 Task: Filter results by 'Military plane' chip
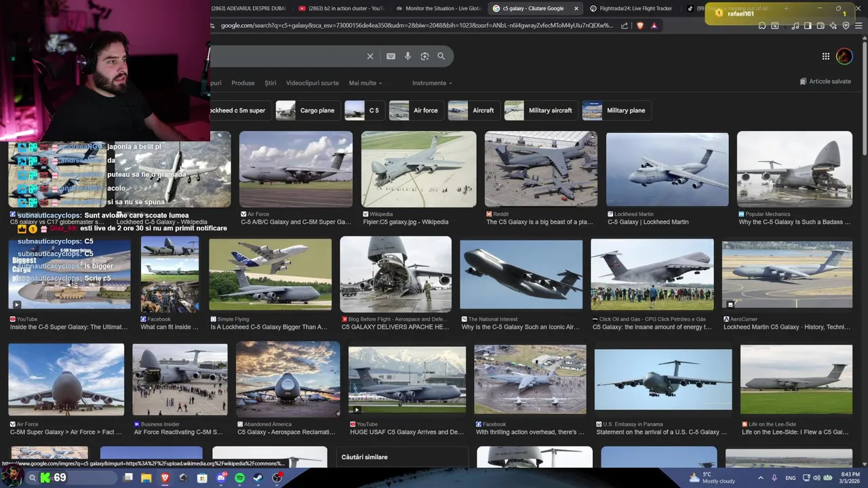(617, 110)
